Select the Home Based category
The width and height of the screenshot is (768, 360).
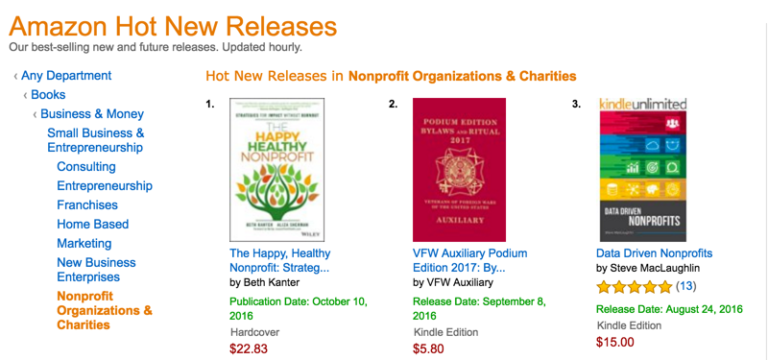pos(93,224)
